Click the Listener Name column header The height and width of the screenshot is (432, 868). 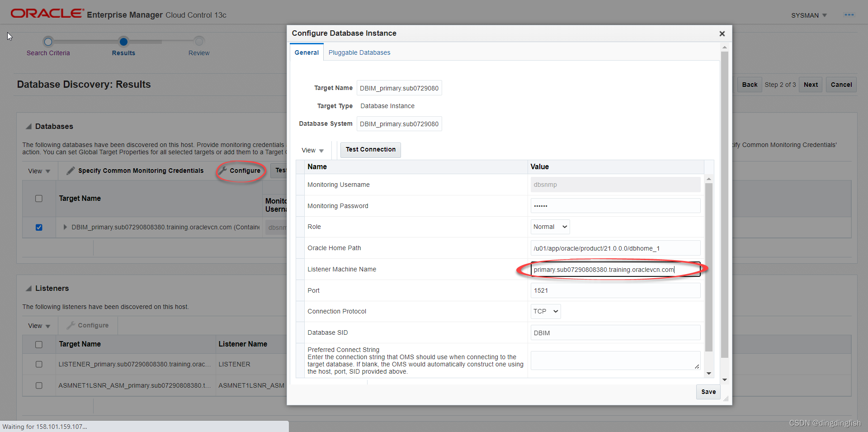[243, 344]
